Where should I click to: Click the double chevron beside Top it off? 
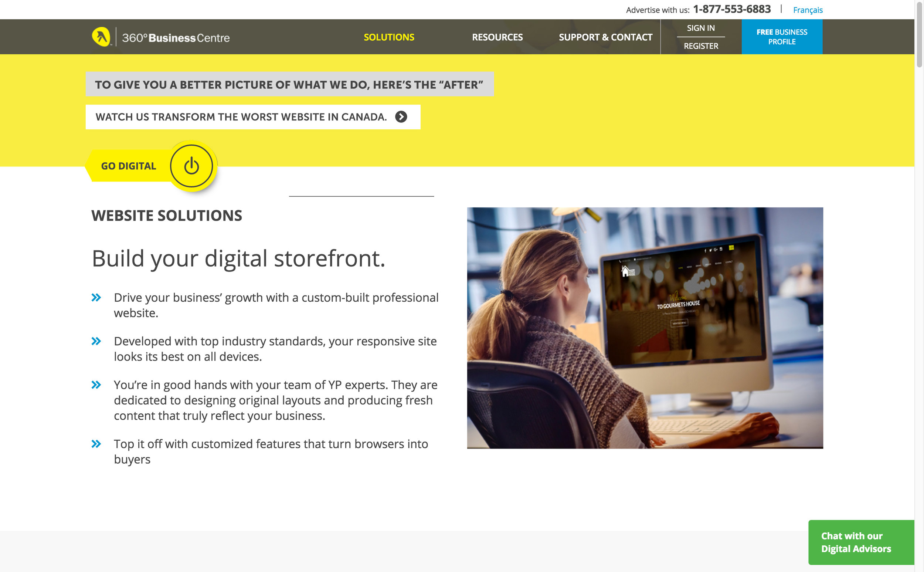pos(96,444)
